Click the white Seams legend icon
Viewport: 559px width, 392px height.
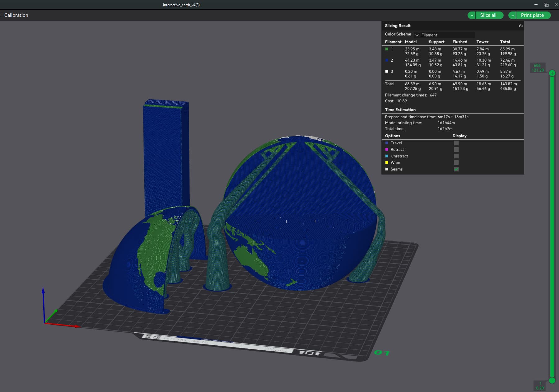(387, 169)
